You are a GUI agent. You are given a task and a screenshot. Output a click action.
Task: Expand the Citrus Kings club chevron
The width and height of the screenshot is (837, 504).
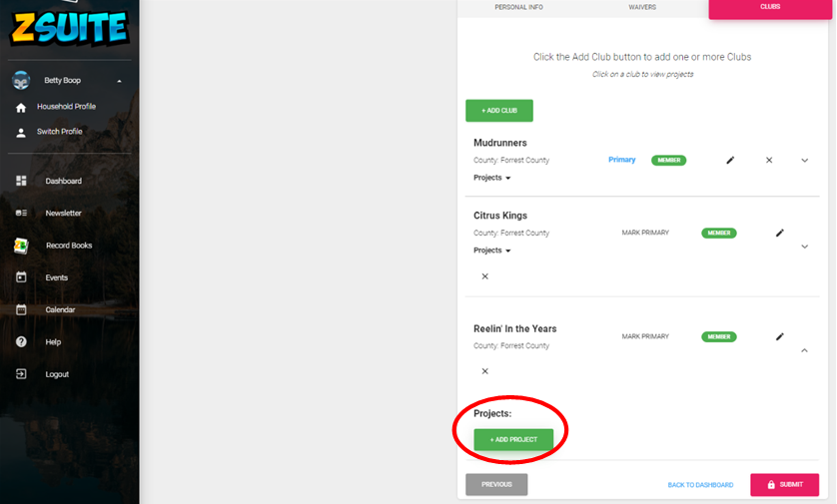tap(804, 247)
